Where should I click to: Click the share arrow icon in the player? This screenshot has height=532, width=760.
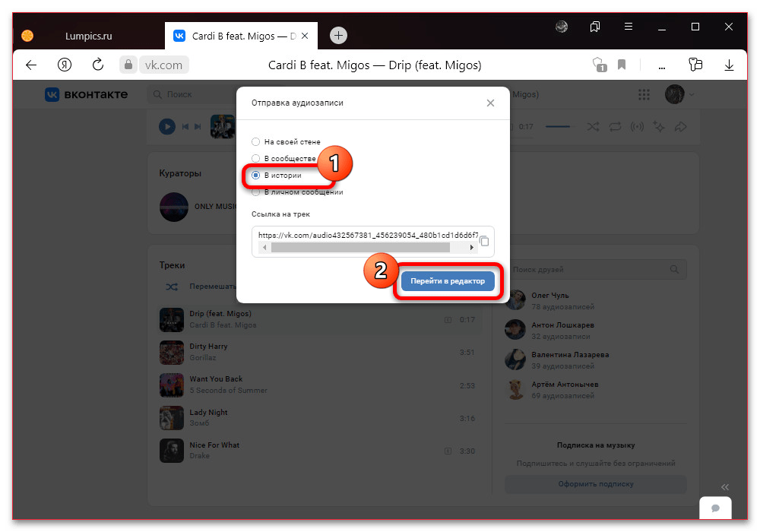680,127
